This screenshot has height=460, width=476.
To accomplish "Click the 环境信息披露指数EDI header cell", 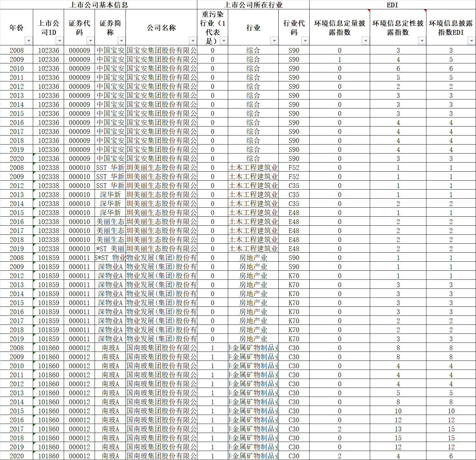I will [451, 27].
